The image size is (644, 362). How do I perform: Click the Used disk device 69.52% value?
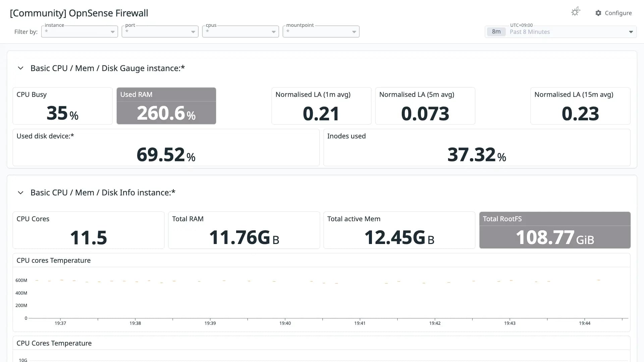[x=166, y=155]
